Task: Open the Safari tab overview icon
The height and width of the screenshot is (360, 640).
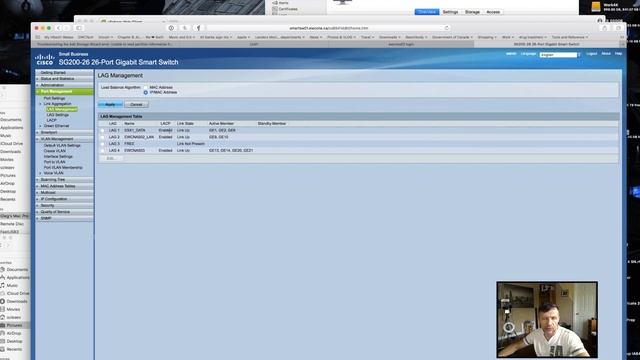Action: click(618, 28)
